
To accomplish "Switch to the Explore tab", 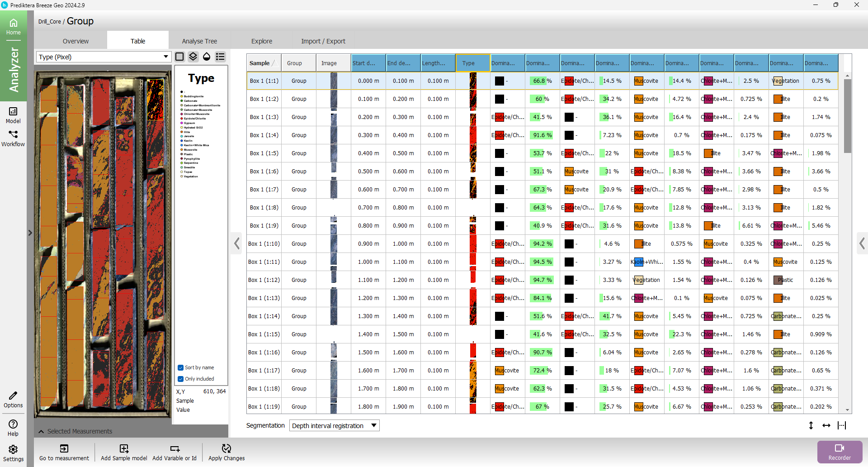I will pos(262,41).
